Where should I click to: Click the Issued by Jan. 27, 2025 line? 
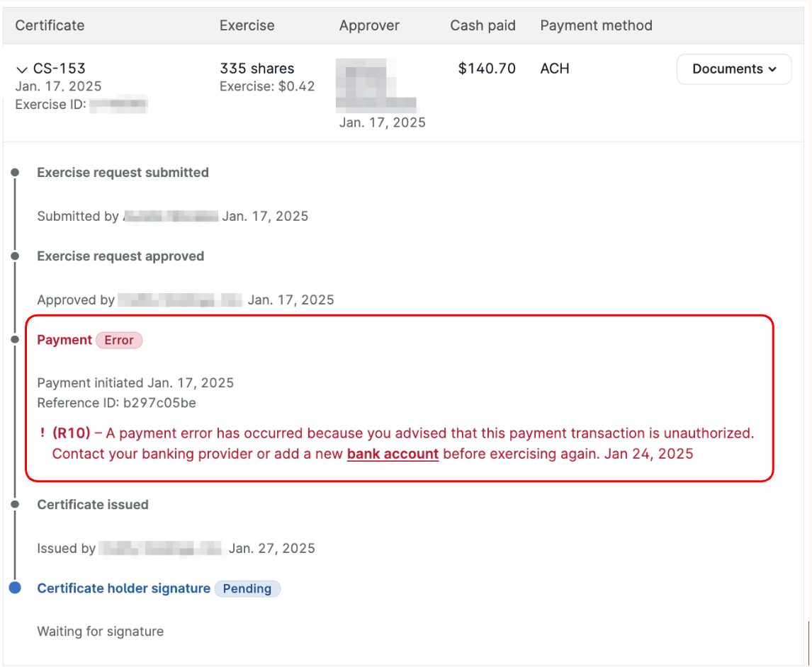pyautogui.click(x=176, y=548)
